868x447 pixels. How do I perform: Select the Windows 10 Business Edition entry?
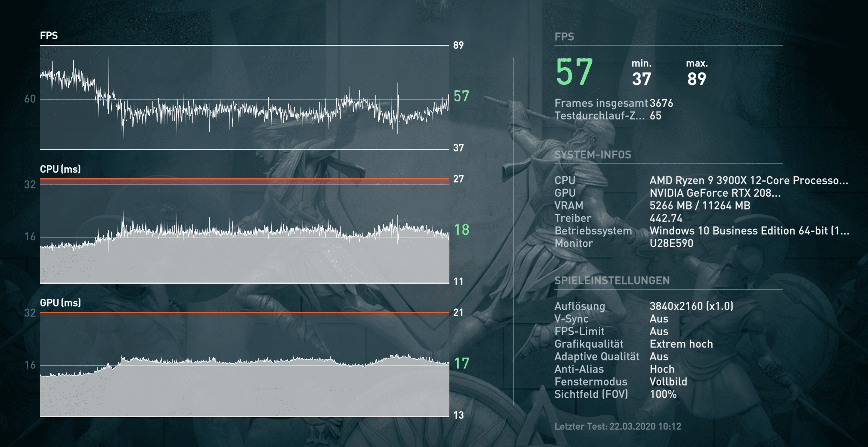click(x=749, y=231)
